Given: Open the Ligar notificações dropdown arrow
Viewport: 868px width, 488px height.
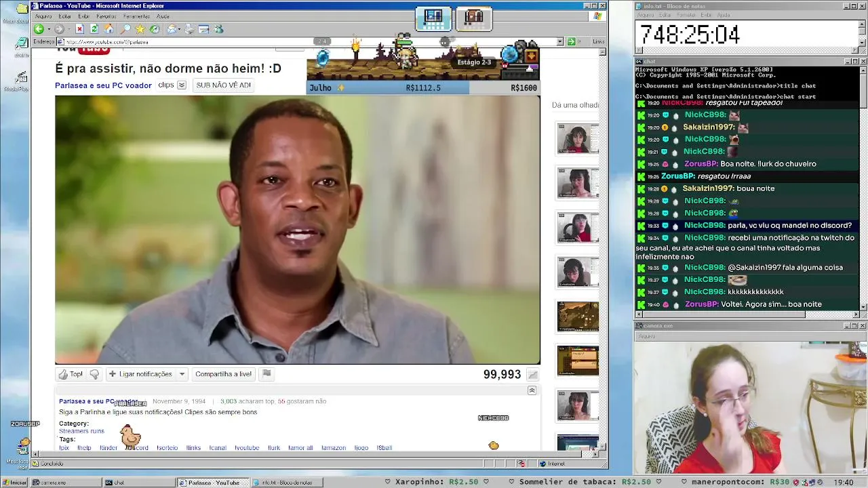Looking at the screenshot, I should pyautogui.click(x=182, y=374).
